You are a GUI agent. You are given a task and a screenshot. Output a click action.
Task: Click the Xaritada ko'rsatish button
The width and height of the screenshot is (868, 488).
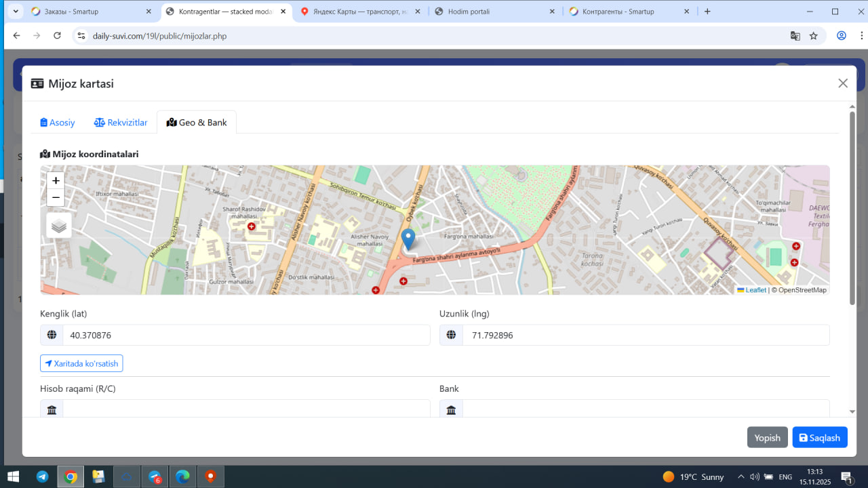(81, 364)
